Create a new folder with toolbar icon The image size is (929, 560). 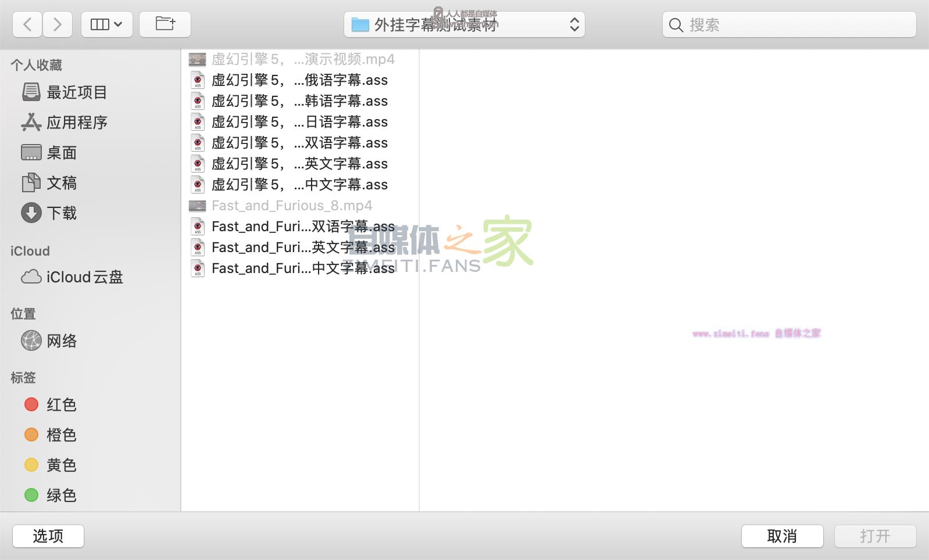point(165,24)
